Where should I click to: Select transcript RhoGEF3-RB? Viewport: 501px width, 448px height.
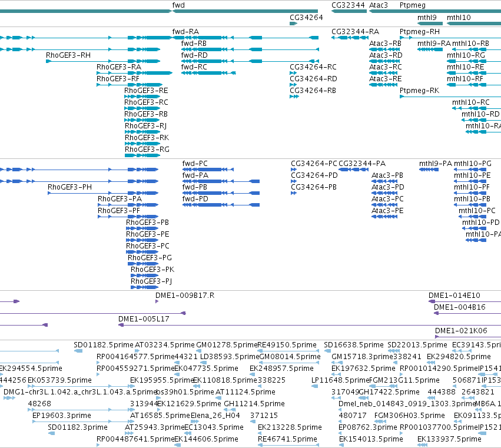click(x=142, y=121)
